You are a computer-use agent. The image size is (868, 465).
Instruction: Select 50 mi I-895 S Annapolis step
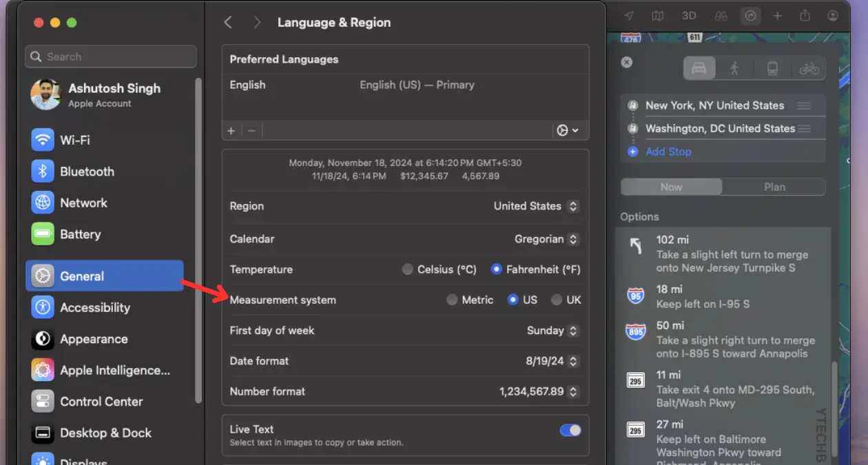coord(723,340)
